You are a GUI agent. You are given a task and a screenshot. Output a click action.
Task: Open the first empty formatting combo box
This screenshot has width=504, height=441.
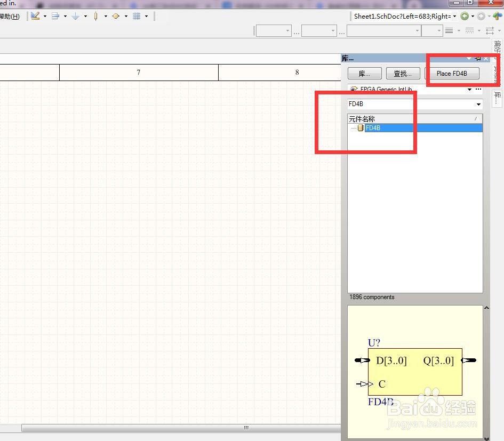pyautogui.click(x=274, y=31)
